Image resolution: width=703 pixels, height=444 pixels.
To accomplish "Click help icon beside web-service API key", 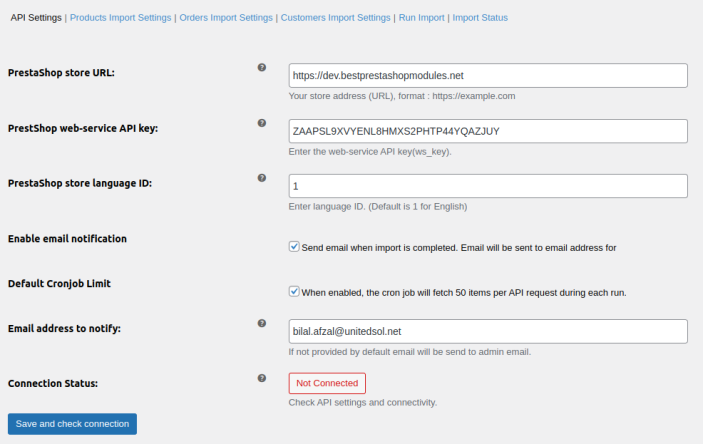I will point(262,123).
